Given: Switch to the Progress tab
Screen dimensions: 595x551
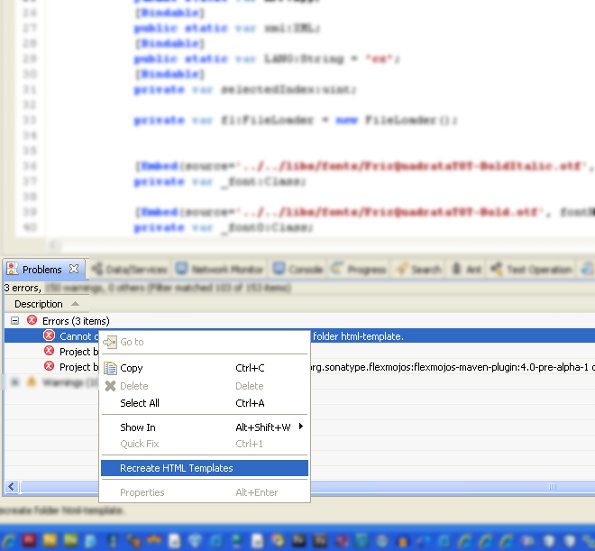Looking at the screenshot, I should [358, 269].
